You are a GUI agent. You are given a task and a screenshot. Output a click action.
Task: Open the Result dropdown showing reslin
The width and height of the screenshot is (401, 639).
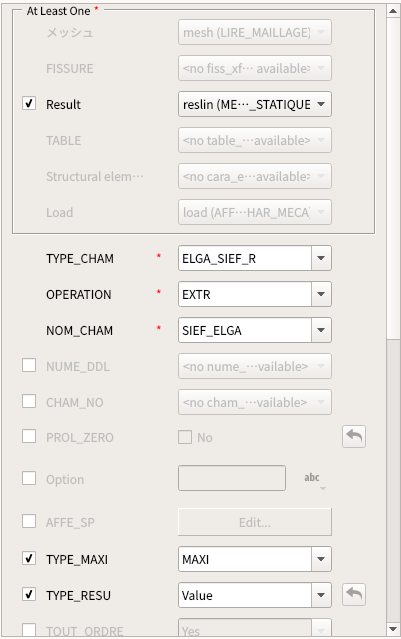255,104
